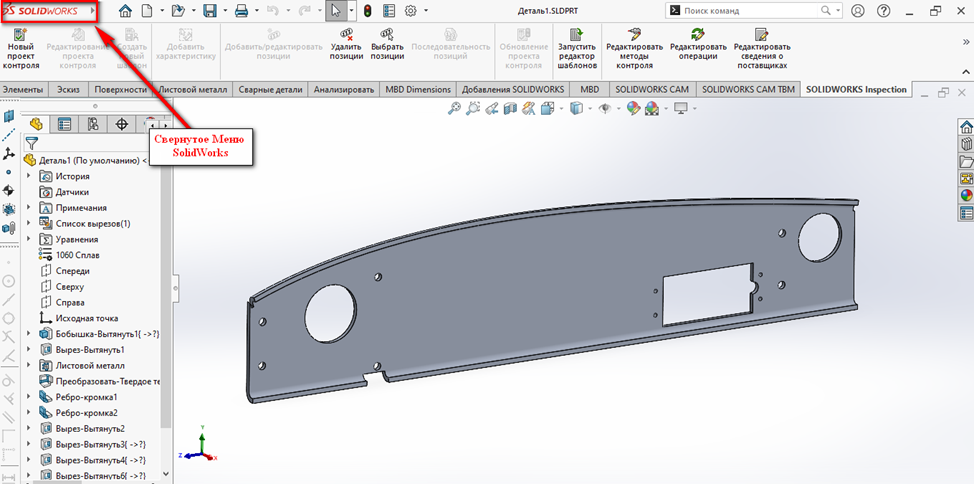Click the Rebuild traffic light icon

coord(367,11)
